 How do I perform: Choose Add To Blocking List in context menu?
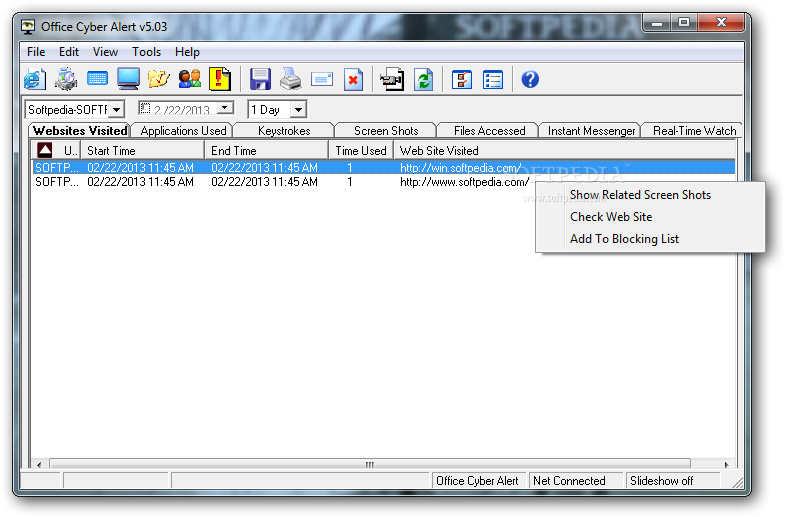(x=650, y=239)
